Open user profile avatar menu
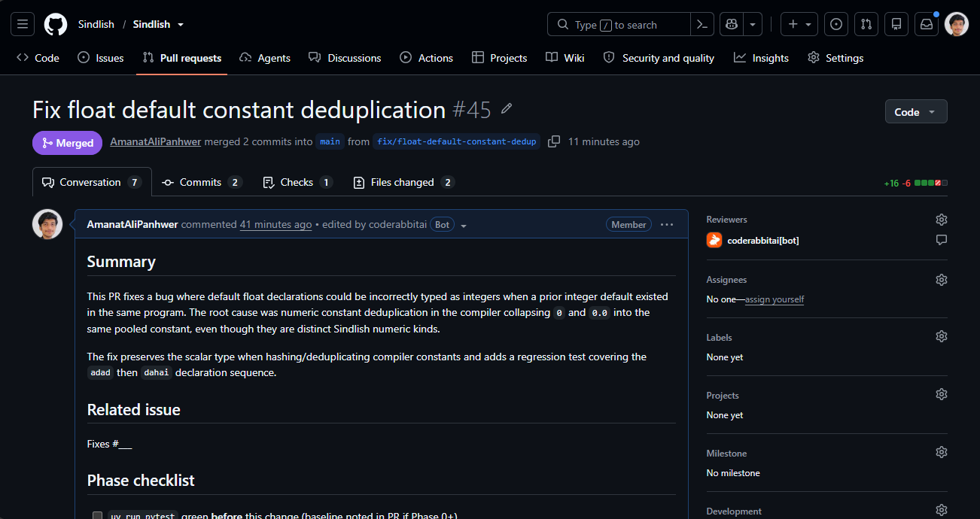The width and height of the screenshot is (980, 519). pyautogui.click(x=957, y=24)
